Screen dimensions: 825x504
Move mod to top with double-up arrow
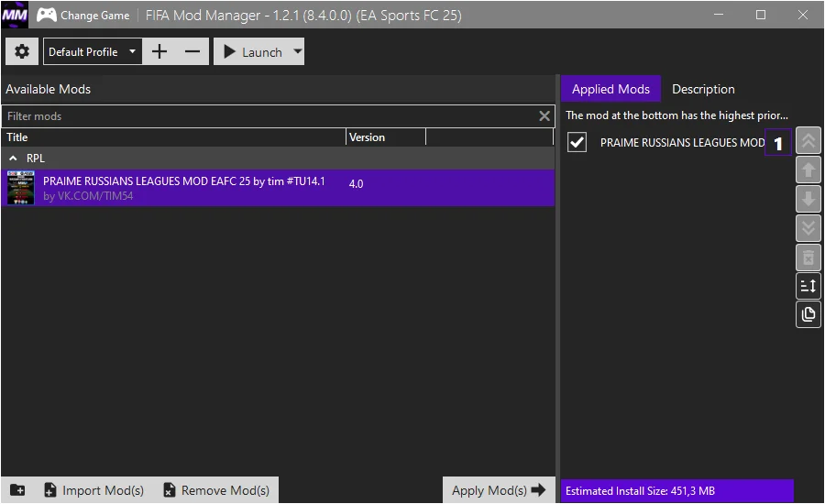pos(808,140)
